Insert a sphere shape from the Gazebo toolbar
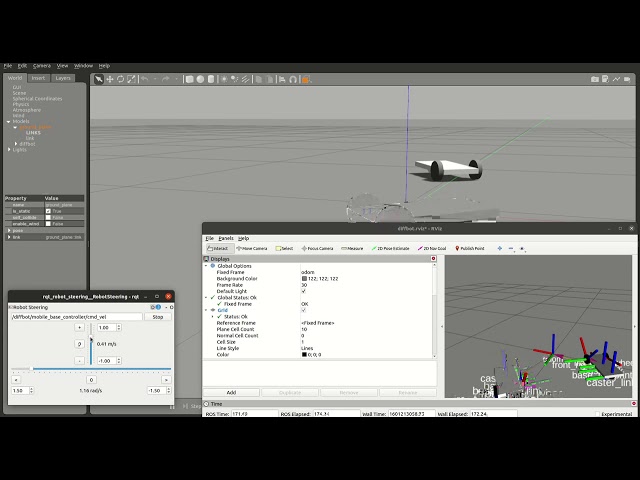The height and width of the screenshot is (480, 640). pyautogui.click(x=200, y=79)
